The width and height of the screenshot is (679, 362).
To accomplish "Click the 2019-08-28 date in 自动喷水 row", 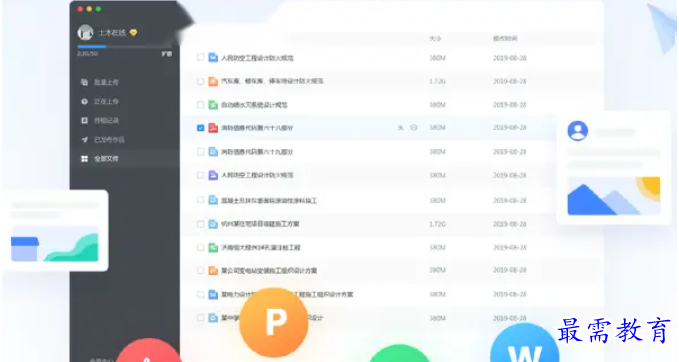I will 510,104.
